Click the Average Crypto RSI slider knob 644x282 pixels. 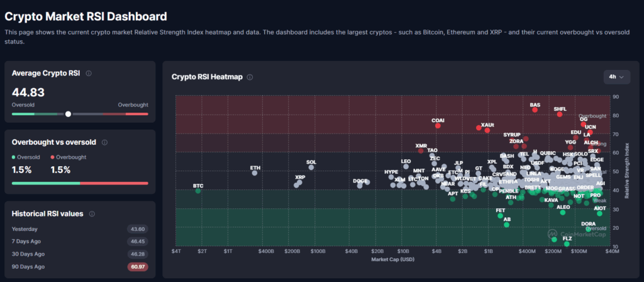68,114
